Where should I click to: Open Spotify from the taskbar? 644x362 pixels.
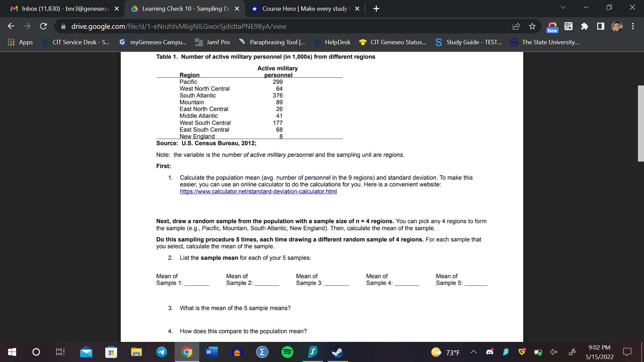pos(287,352)
